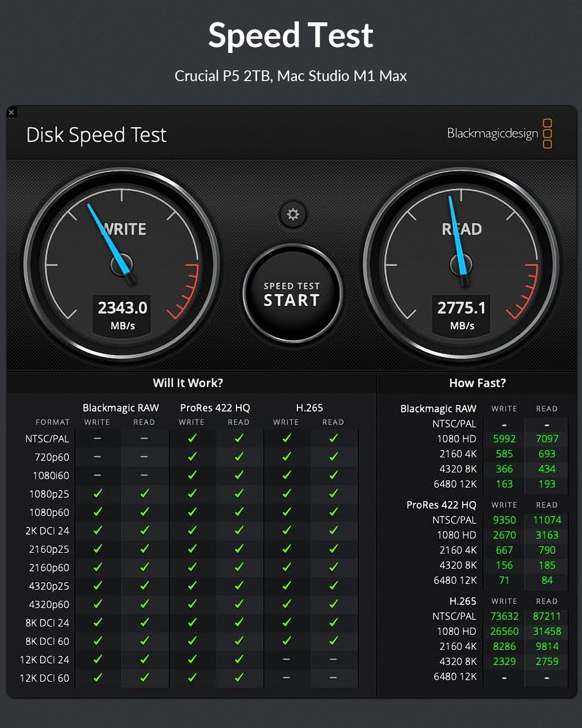The height and width of the screenshot is (728, 582).
Task: Select the 12K DCI 24 format row label
Action: [x=45, y=660]
